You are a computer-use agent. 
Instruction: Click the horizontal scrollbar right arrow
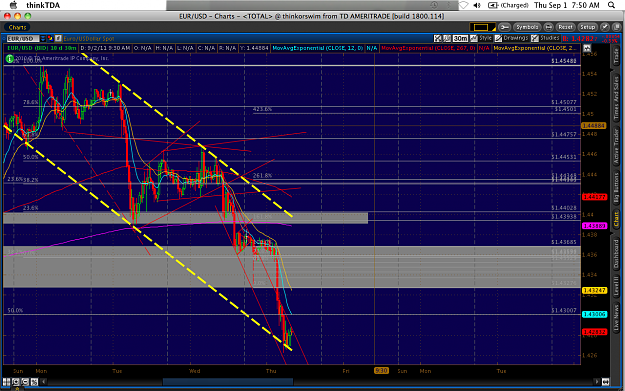pyautogui.click(x=597, y=382)
